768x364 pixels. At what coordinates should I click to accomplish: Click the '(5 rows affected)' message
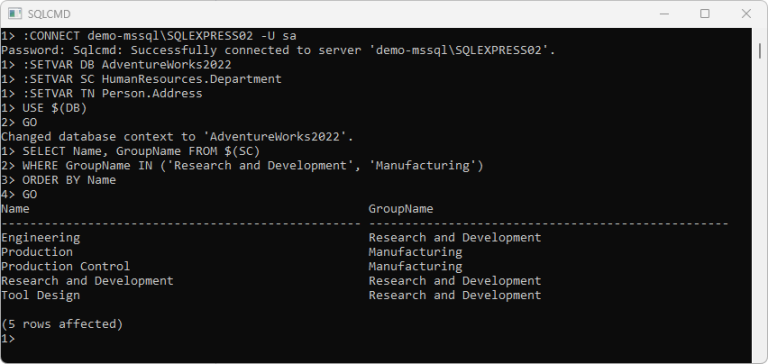62,324
